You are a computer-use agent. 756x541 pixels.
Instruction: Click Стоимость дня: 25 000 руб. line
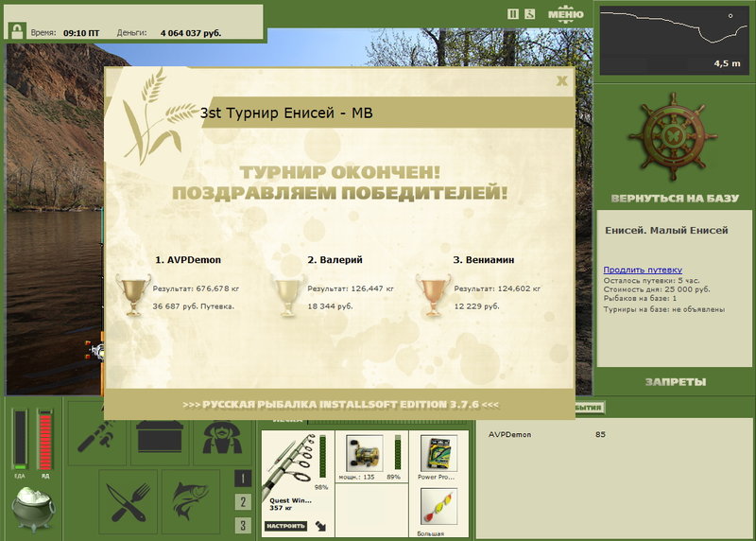(657, 289)
